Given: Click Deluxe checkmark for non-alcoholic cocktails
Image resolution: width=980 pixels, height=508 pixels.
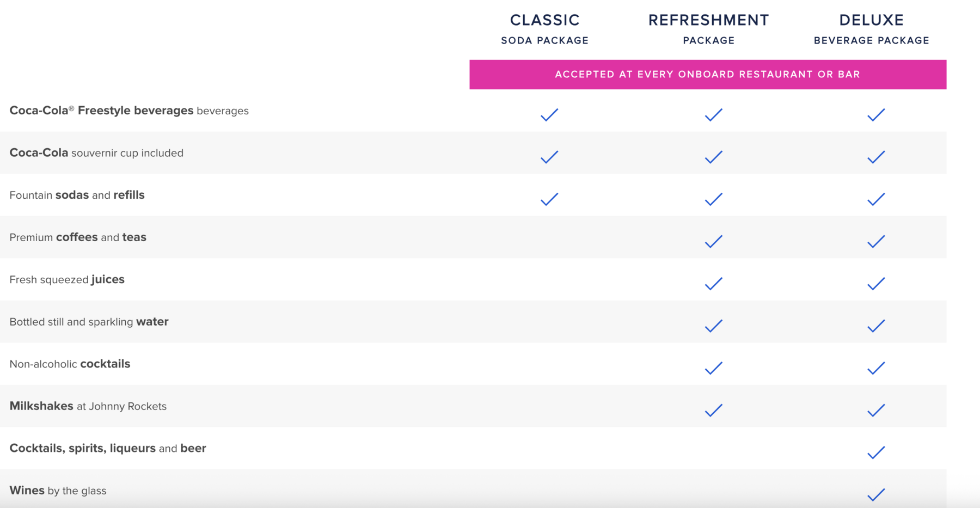Looking at the screenshot, I should click(876, 368).
